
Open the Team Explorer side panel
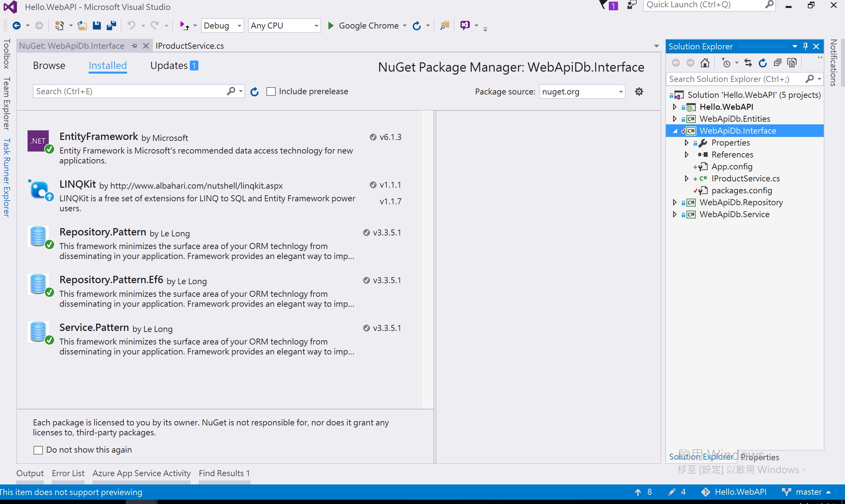(x=6, y=103)
